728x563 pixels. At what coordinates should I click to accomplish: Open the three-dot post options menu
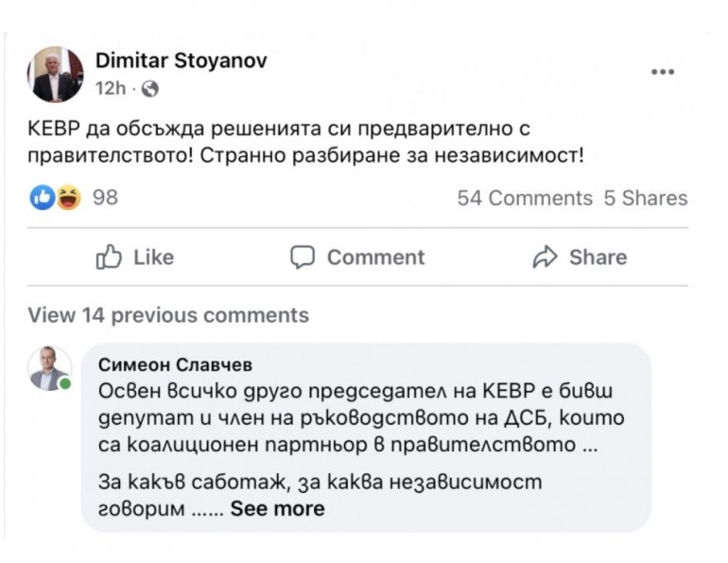coord(663,73)
